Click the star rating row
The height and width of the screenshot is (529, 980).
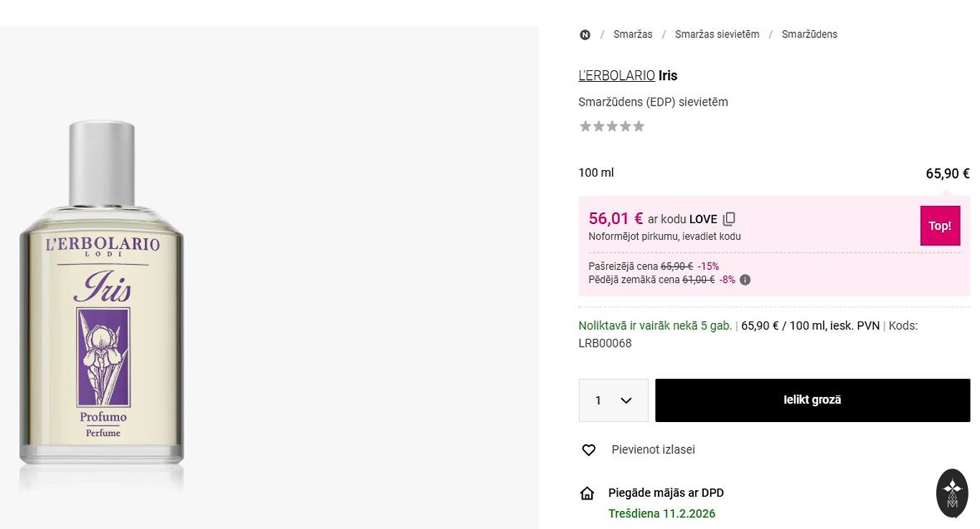(x=612, y=126)
